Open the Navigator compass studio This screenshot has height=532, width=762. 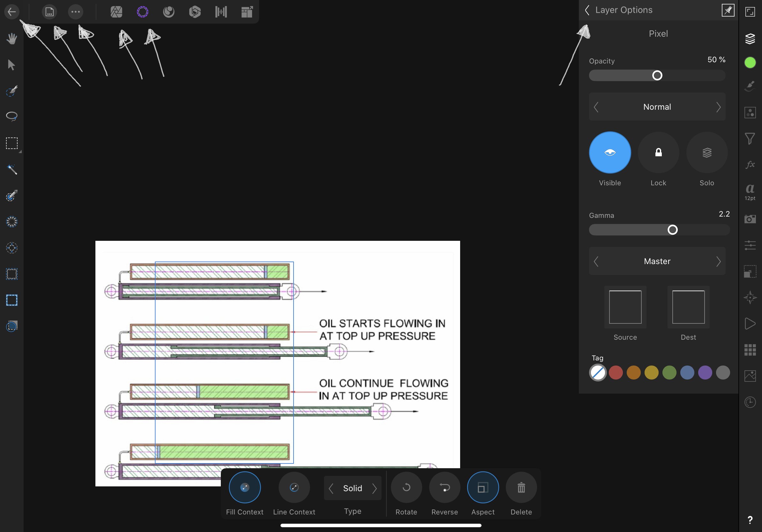[750, 297]
